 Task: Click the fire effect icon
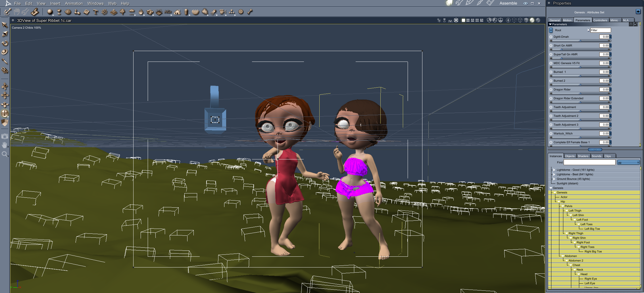pyautogui.click(x=141, y=12)
